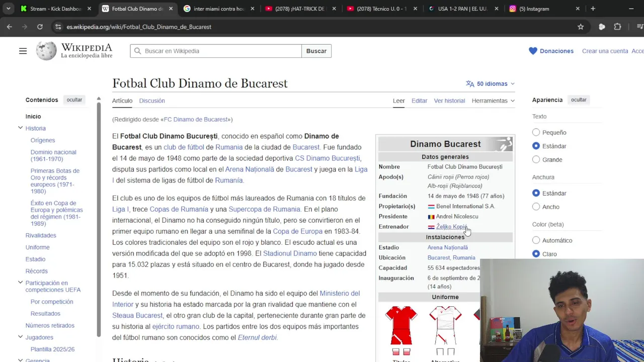The width and height of the screenshot is (644, 362).
Task: Select Grande text size
Action: click(x=536, y=159)
